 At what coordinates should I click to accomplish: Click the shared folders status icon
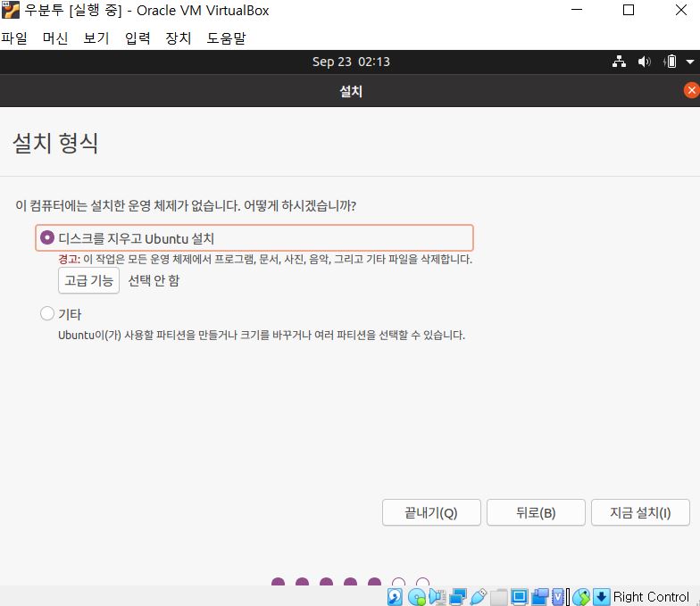(498, 596)
